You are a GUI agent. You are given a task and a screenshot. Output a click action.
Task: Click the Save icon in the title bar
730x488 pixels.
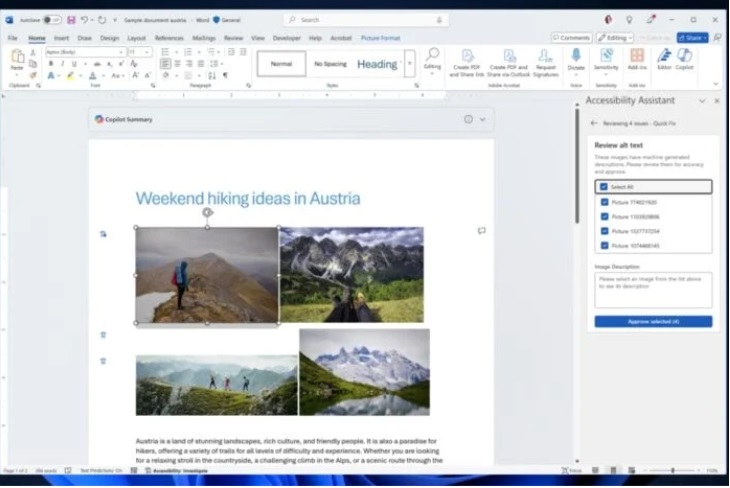coord(71,20)
